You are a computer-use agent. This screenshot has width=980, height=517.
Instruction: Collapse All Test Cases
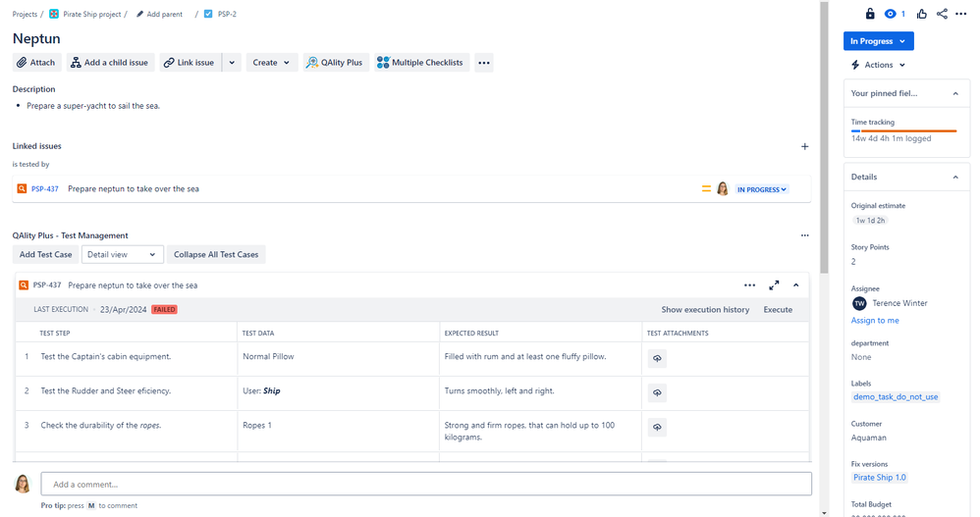[216, 255]
